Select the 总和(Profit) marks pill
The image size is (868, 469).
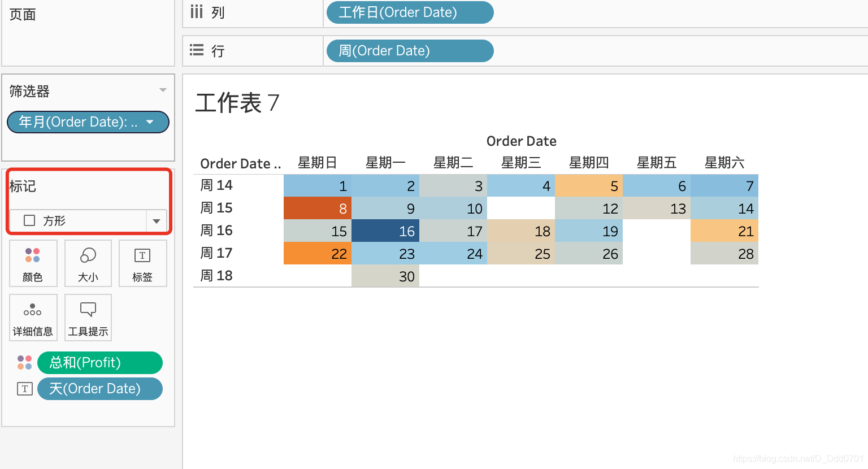point(99,363)
